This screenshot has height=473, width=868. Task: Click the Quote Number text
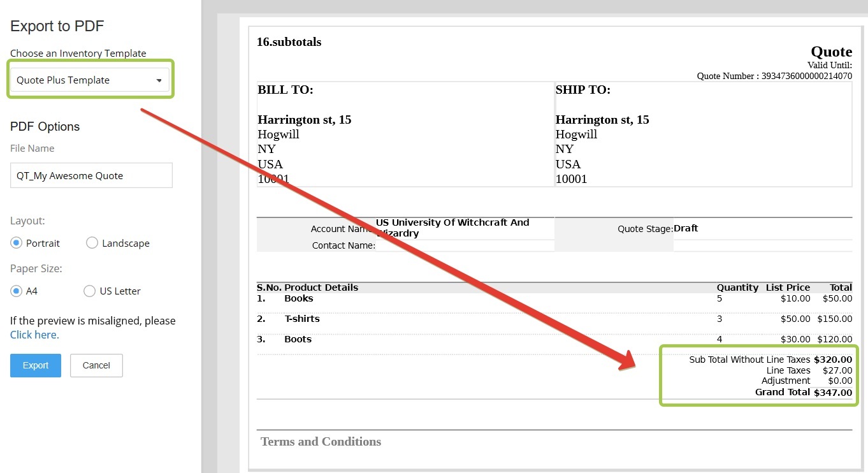(x=774, y=76)
